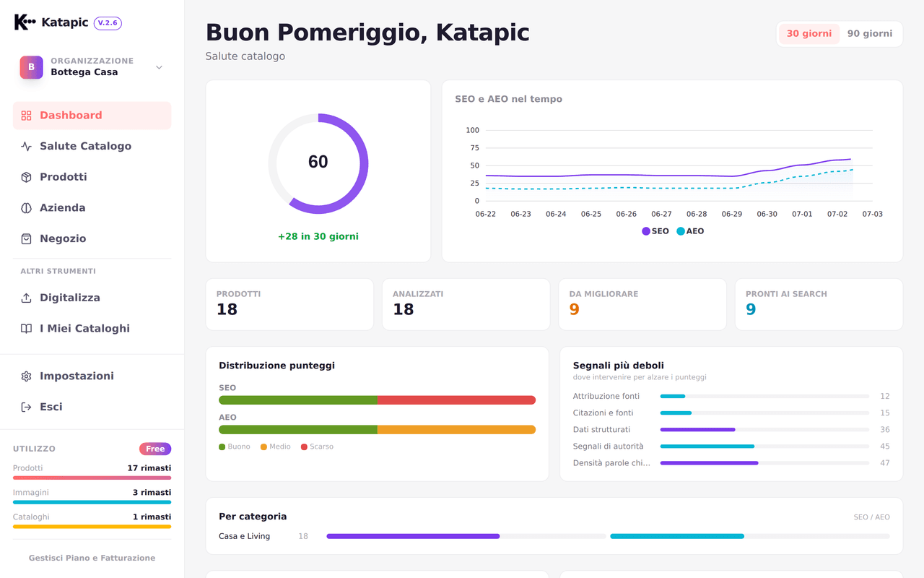Click the Bottega Casa organization avatar

[31, 67]
